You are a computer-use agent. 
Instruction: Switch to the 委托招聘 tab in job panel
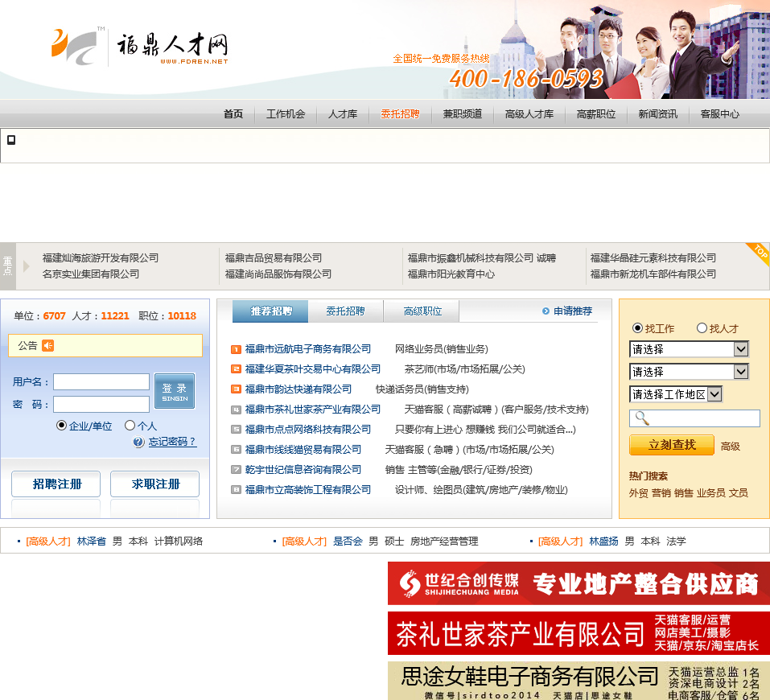346,311
